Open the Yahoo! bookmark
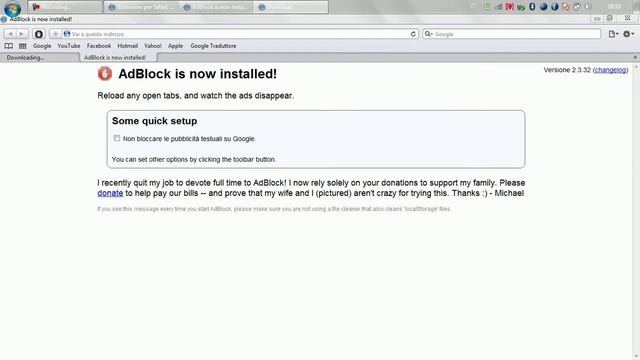Screen dimensions: 640x360 [153, 46]
